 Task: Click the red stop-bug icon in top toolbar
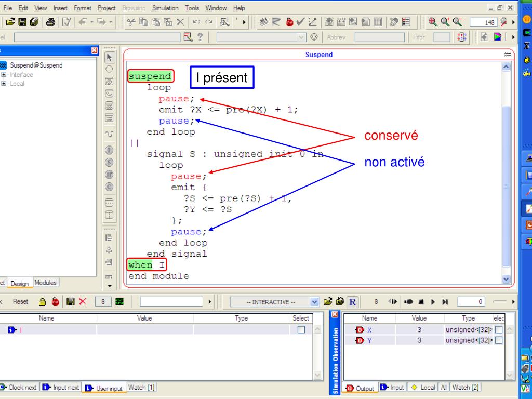pyautogui.click(x=289, y=22)
